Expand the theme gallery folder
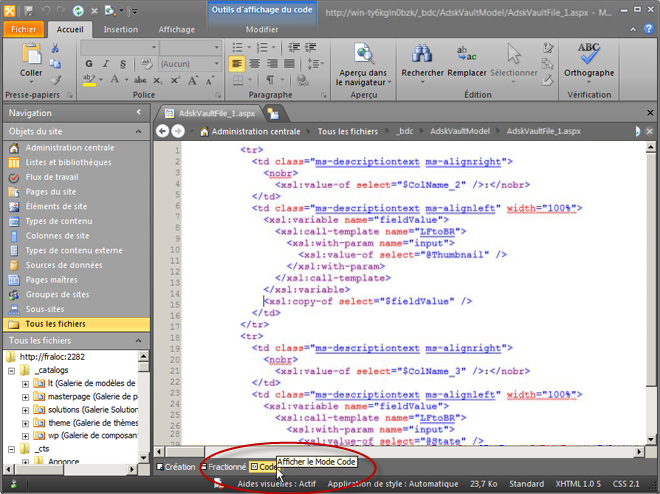This screenshot has width=660, height=494. 25,423
